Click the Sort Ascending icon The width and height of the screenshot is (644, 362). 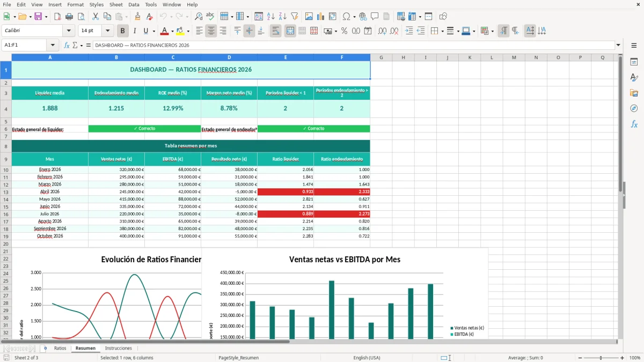pyautogui.click(x=270, y=17)
